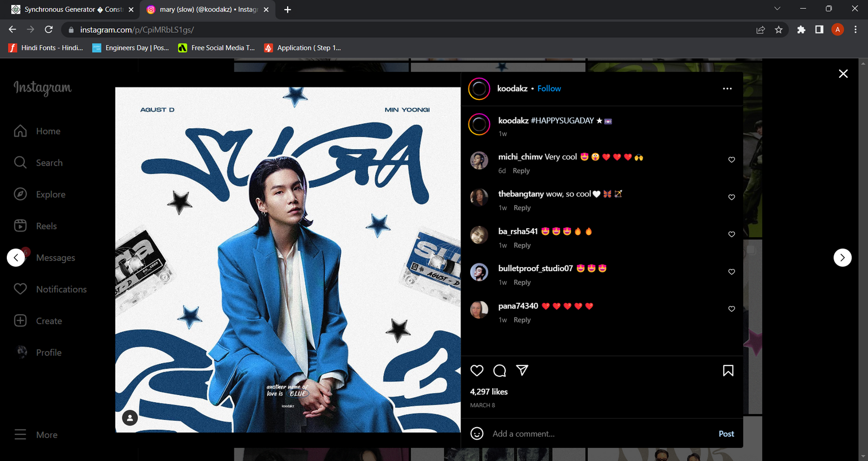
Task: Toggle Chrome side panel
Action: click(819, 29)
